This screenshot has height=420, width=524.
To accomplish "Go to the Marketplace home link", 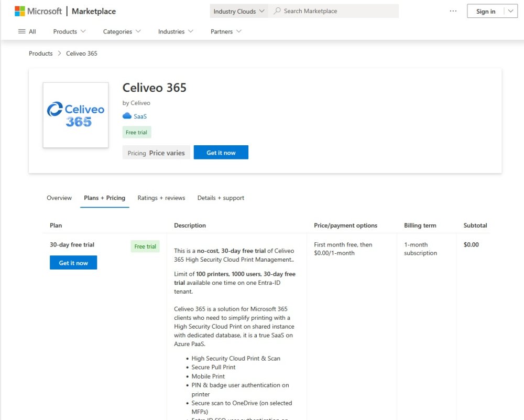I will [x=94, y=11].
